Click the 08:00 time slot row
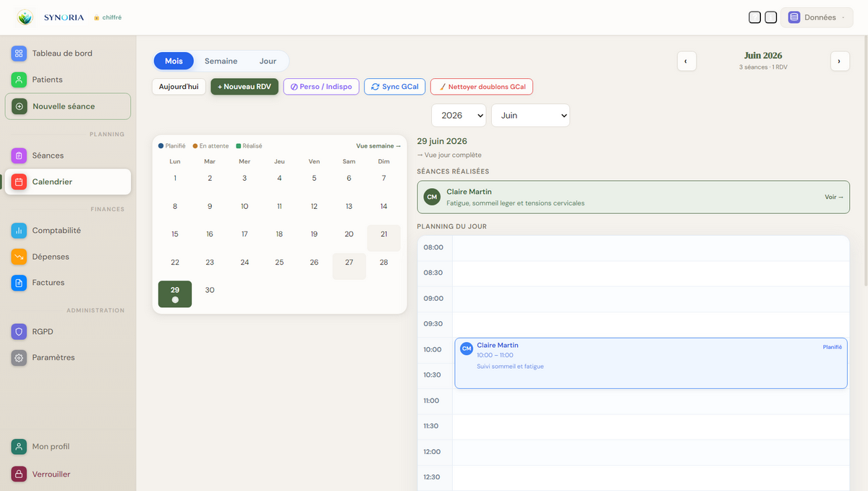Viewport: 868px width, 491px height. [x=633, y=248]
